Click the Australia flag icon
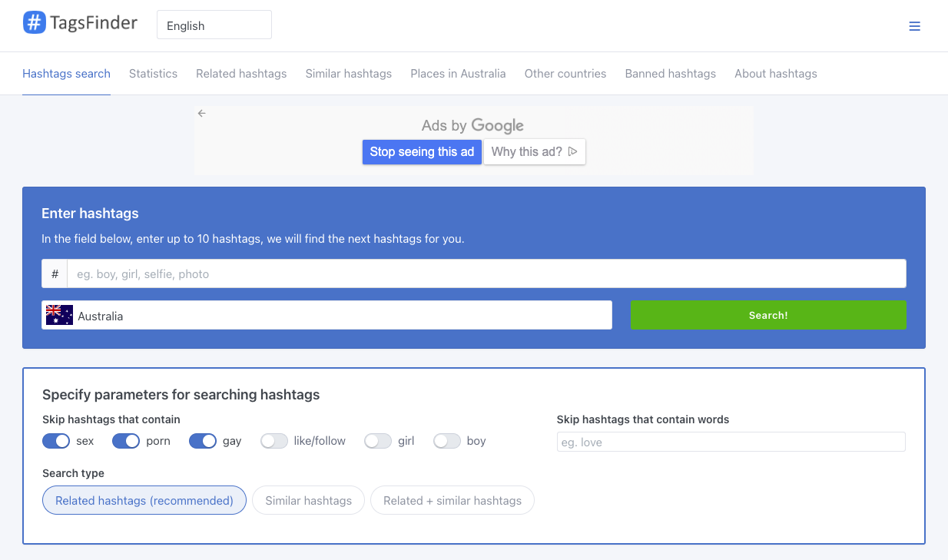 59,315
